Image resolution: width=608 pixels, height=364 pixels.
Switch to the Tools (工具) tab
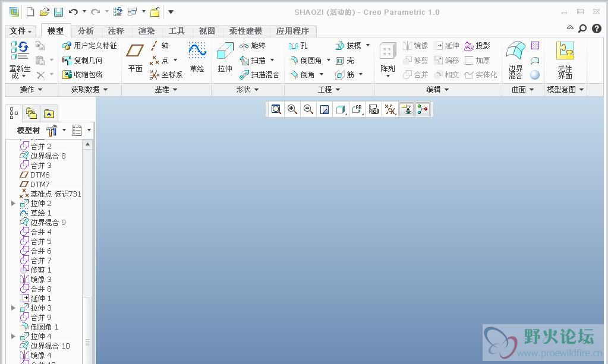(x=177, y=31)
